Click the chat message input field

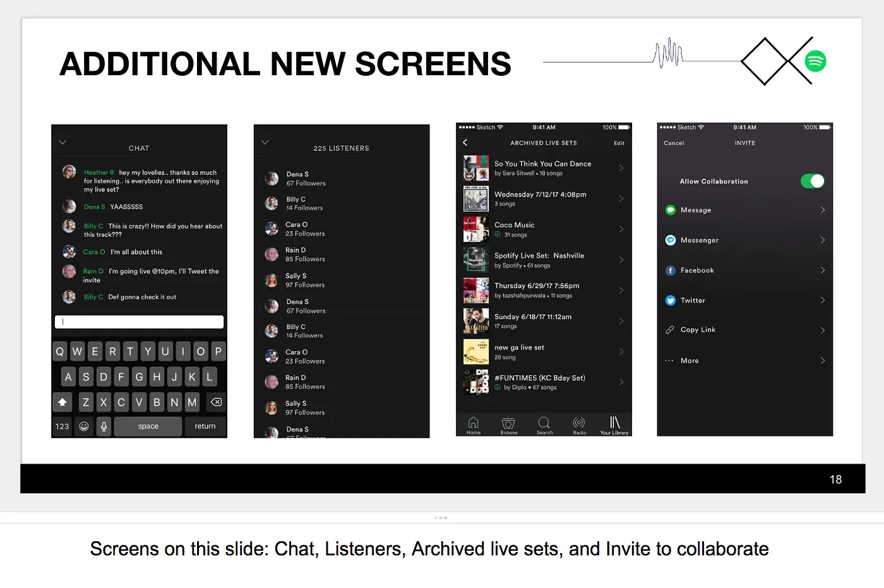tap(140, 322)
